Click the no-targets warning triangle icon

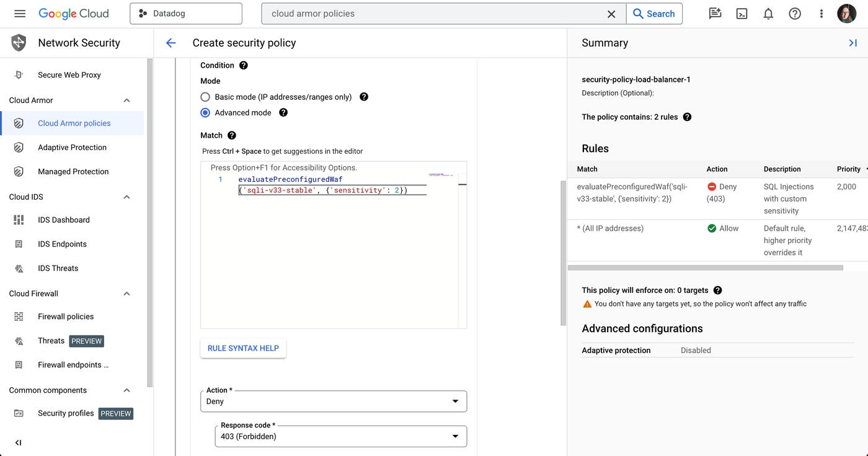[x=587, y=304]
